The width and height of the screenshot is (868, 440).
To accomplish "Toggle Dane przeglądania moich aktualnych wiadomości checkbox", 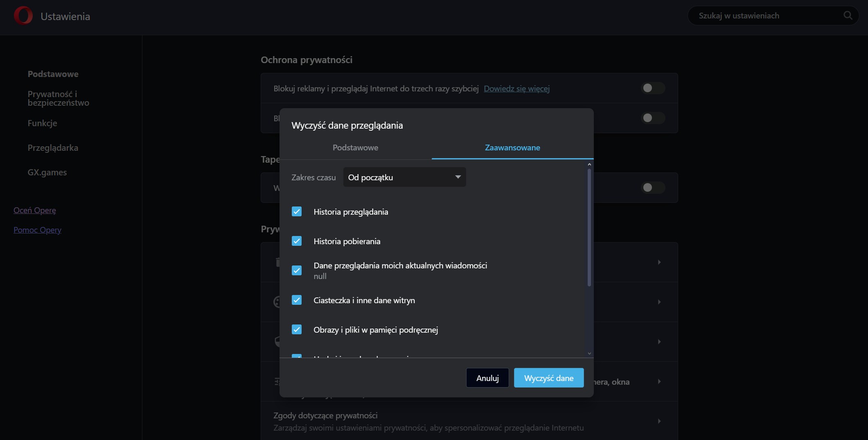I will [297, 270].
